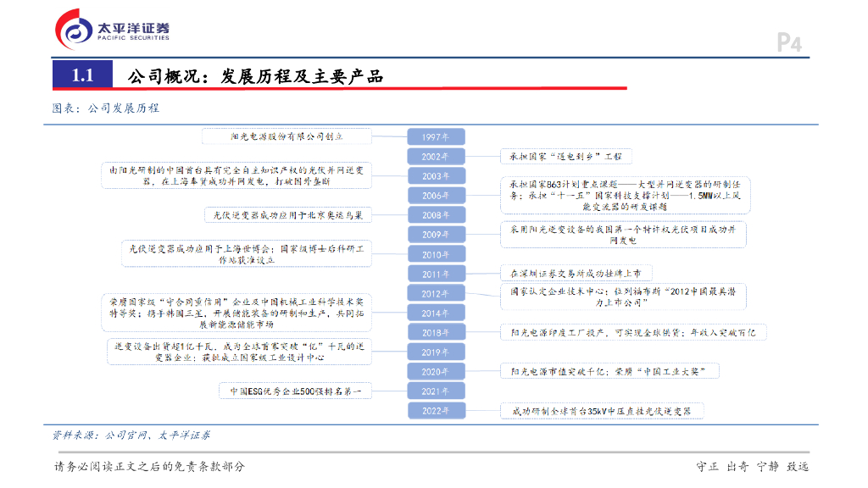
Task: Select the 2006年 timeline marker
Action: [436, 196]
